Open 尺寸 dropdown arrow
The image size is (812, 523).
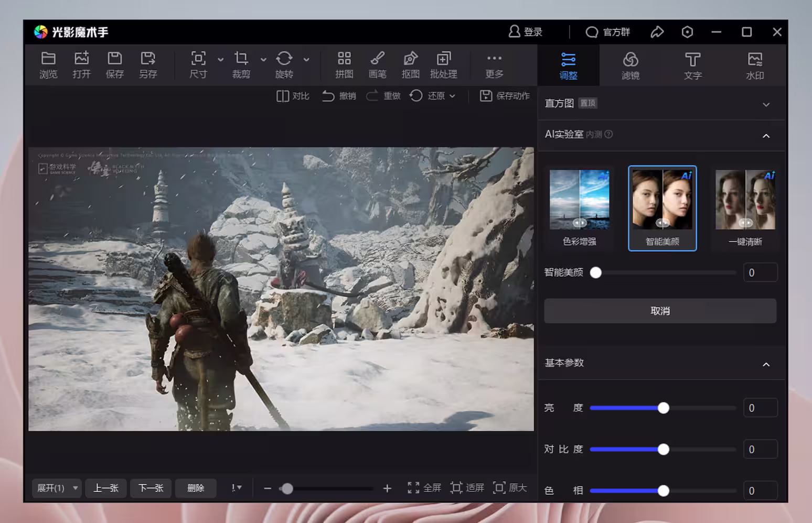pos(220,60)
